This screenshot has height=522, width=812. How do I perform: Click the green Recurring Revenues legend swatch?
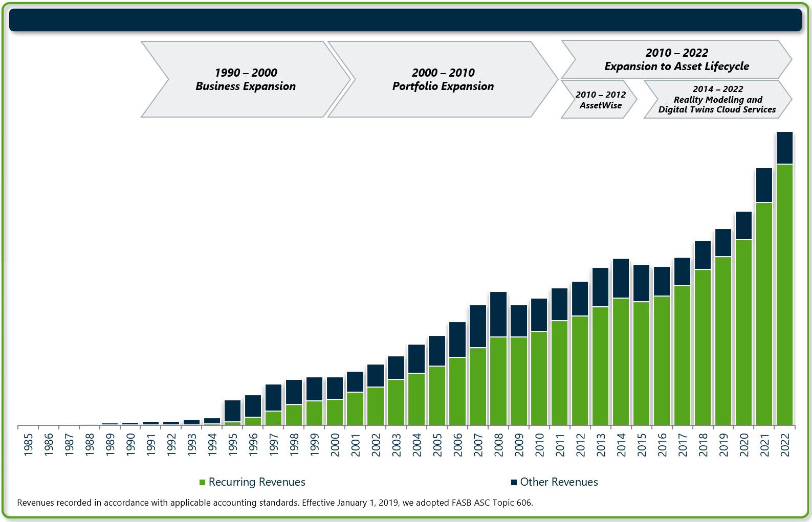point(203,483)
